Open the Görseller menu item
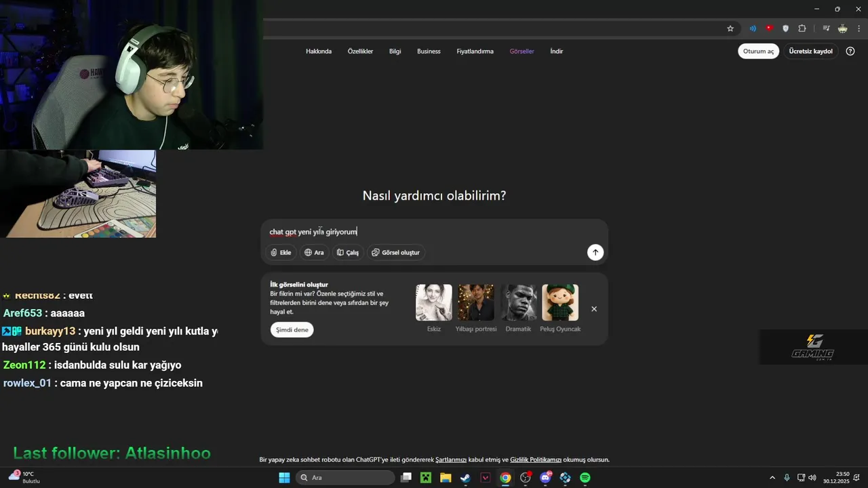 [x=522, y=52]
